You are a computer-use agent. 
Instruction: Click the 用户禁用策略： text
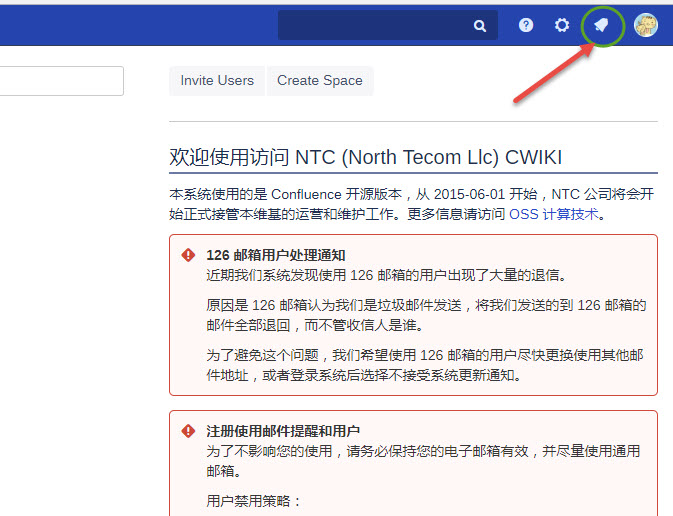pos(255,501)
